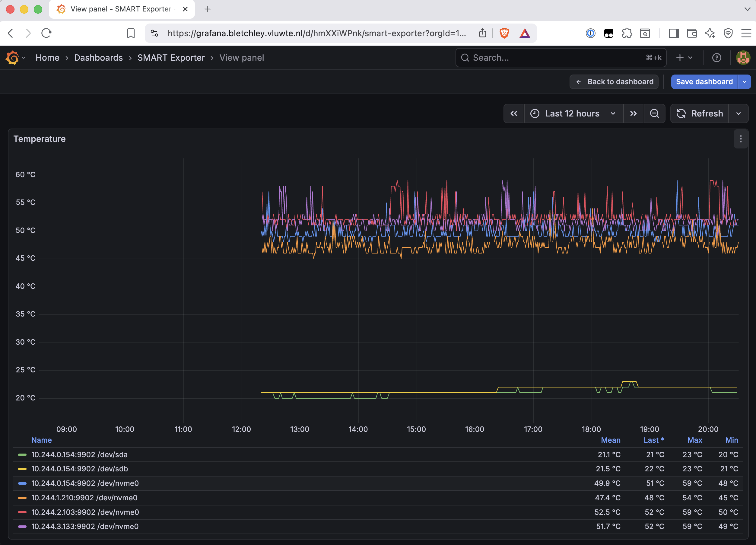The width and height of the screenshot is (756, 545).
Task: Sort legend by Mean column
Action: click(x=611, y=440)
